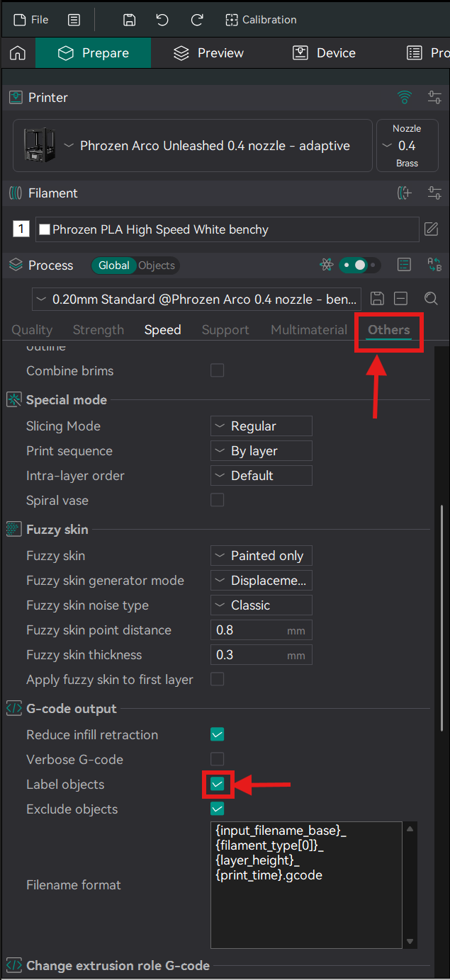This screenshot has height=980, width=450.
Task: Enable the Spiral vase checkbox
Action: click(218, 500)
